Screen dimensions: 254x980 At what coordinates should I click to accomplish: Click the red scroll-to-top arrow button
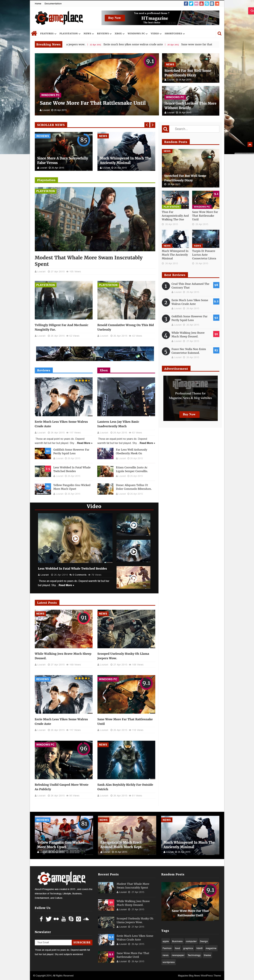click(250, 145)
